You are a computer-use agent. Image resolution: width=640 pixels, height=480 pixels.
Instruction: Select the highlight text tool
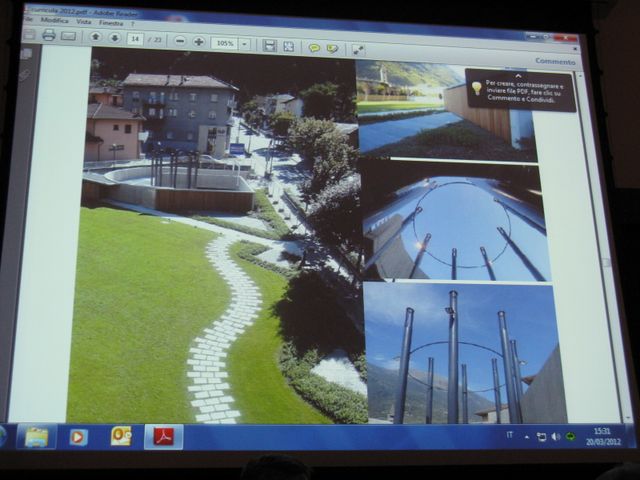[x=333, y=49]
